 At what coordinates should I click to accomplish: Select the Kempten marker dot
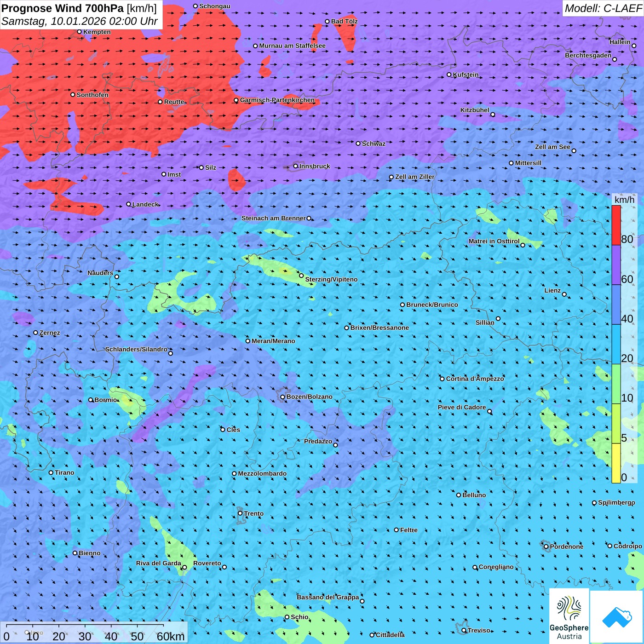pos(80,32)
